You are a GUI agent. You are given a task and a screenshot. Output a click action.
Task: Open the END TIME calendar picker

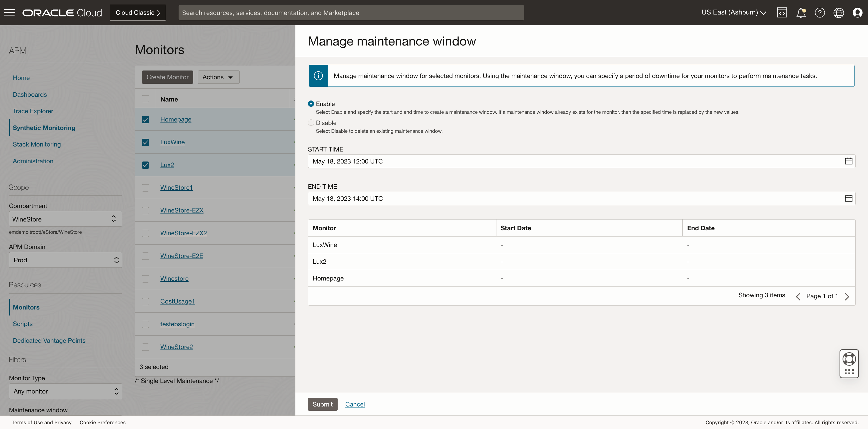coord(849,198)
